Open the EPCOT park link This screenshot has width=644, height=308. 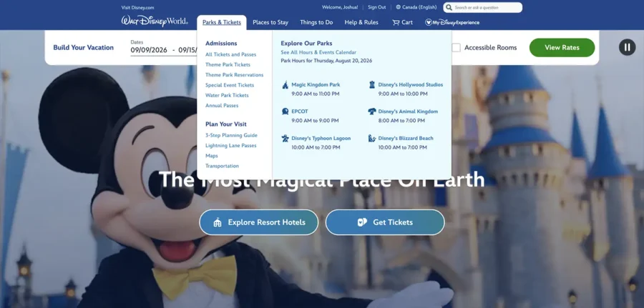click(300, 111)
